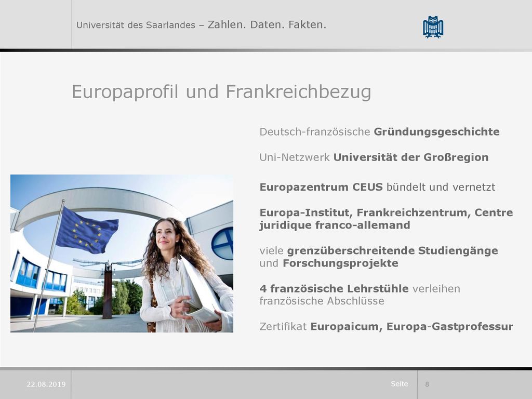Image resolution: width=532 pixels, height=399 pixels.
Task: Click the line 'Uni-Netzwerk Universität der Großregion'
Action: 374,157
